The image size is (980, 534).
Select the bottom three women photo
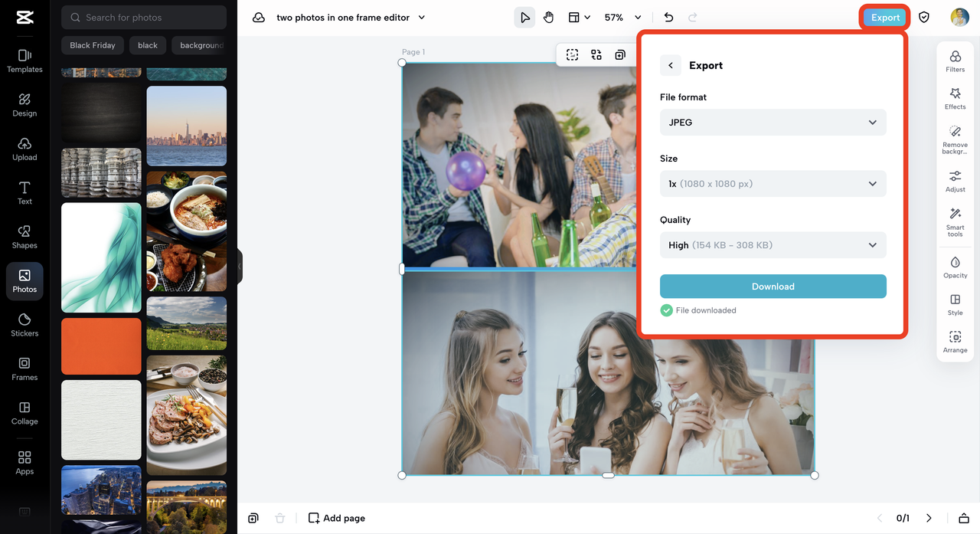click(608, 373)
